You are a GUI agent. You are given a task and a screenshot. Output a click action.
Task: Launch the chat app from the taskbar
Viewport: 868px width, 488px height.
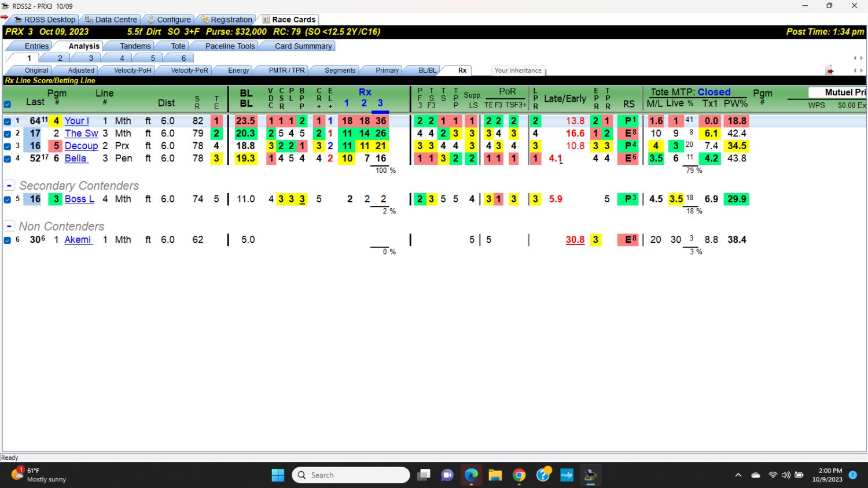(x=447, y=475)
